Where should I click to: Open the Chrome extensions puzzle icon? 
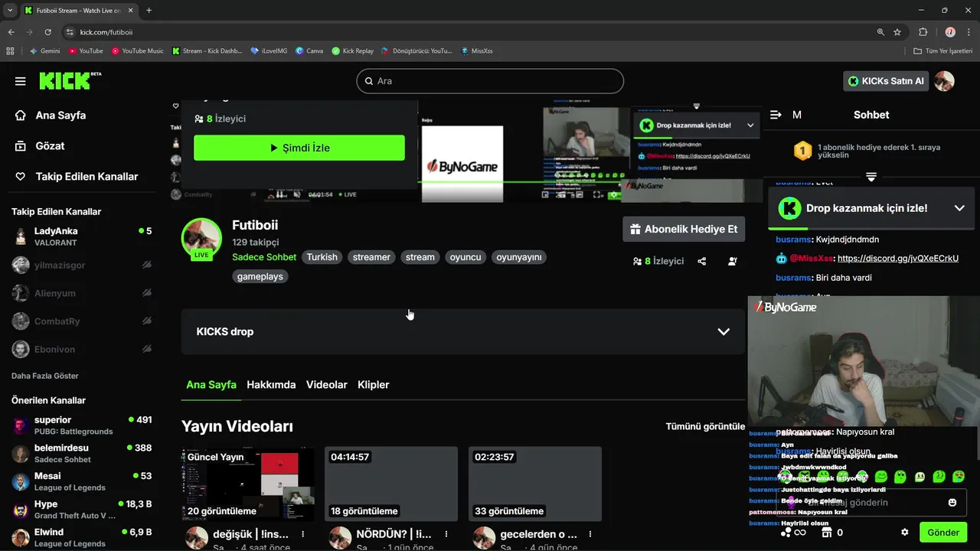click(x=923, y=32)
